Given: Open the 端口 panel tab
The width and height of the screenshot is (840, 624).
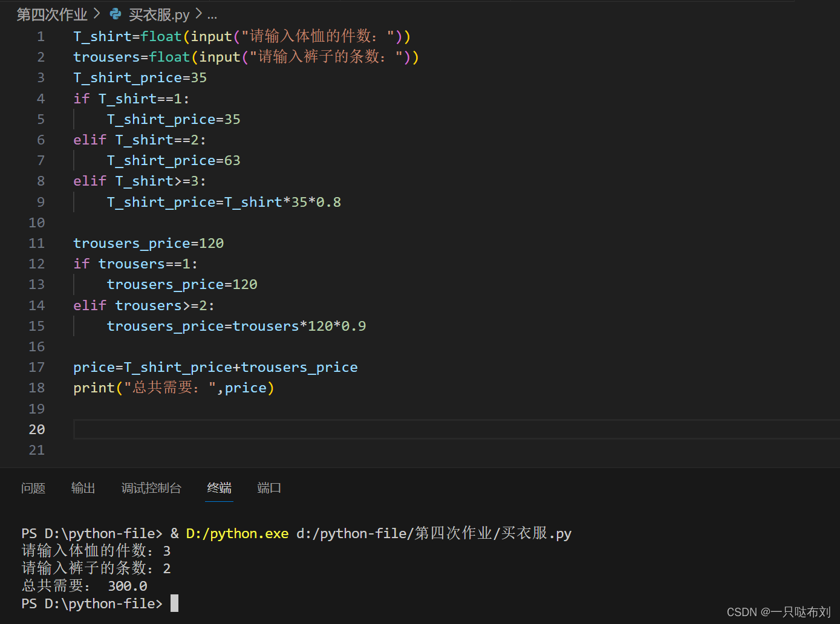Looking at the screenshot, I should coord(269,488).
